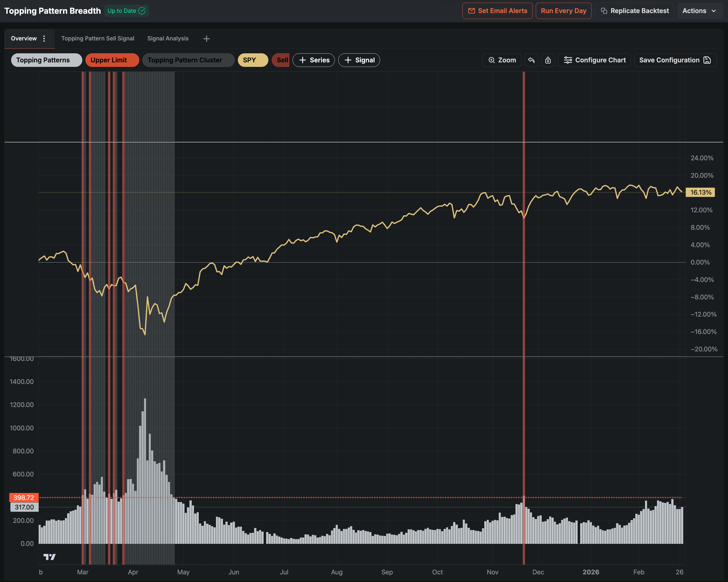
Task: Click the Up to Date status badge
Action: (x=126, y=11)
